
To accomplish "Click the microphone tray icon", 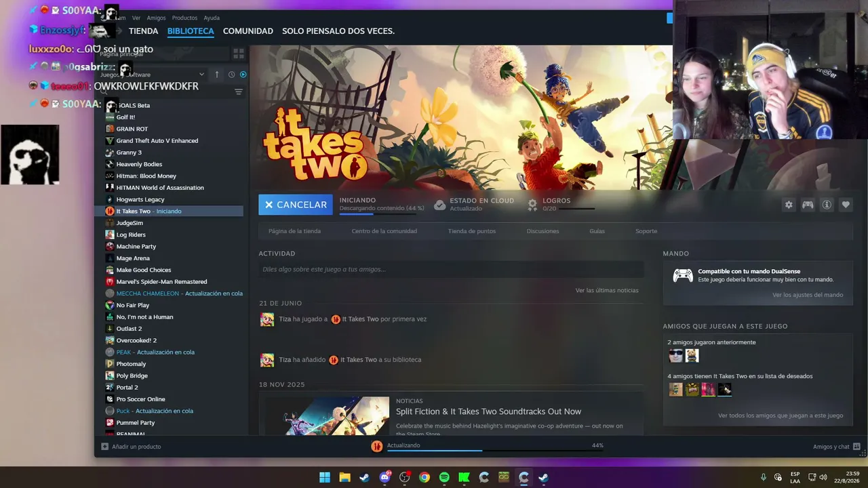I will click(x=764, y=477).
